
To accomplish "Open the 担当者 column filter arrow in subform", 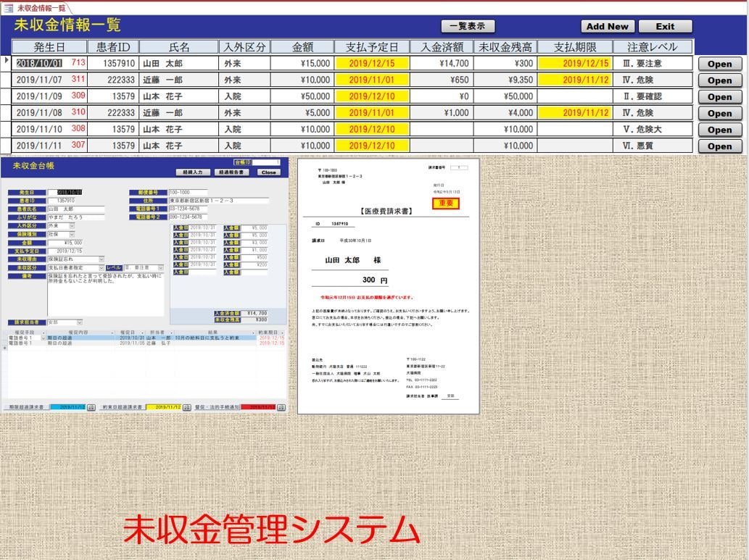I will pyautogui.click(x=172, y=333).
